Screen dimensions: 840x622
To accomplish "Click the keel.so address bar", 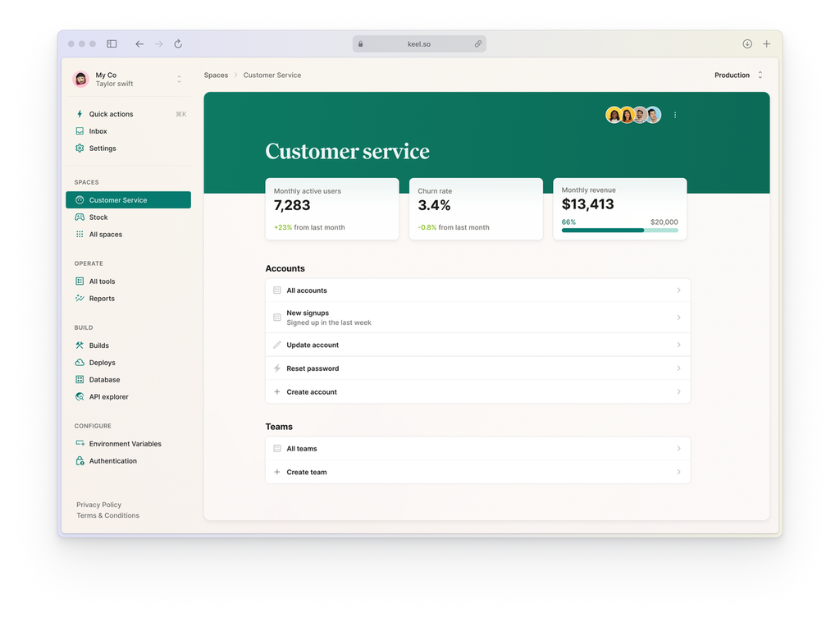I will [x=419, y=44].
